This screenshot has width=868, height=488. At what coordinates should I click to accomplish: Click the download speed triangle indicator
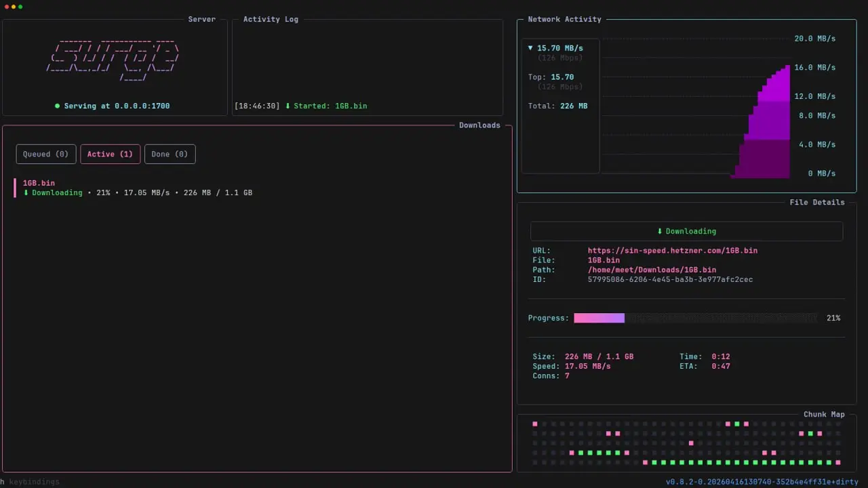530,48
